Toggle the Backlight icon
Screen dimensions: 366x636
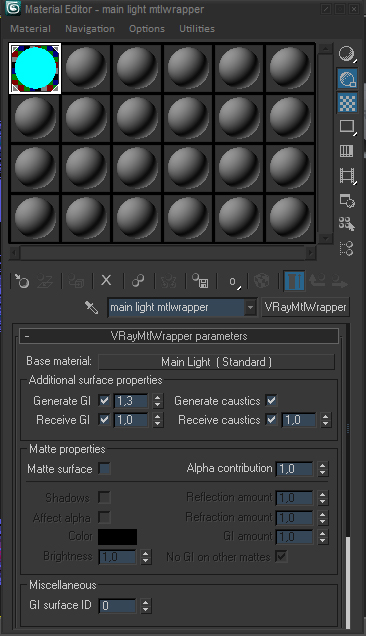(347, 78)
